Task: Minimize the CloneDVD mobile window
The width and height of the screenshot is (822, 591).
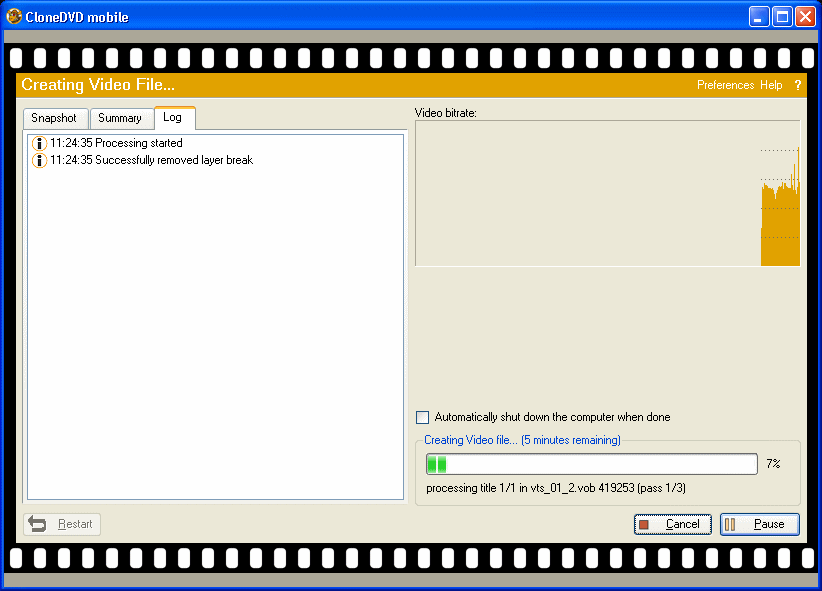Action: point(758,17)
